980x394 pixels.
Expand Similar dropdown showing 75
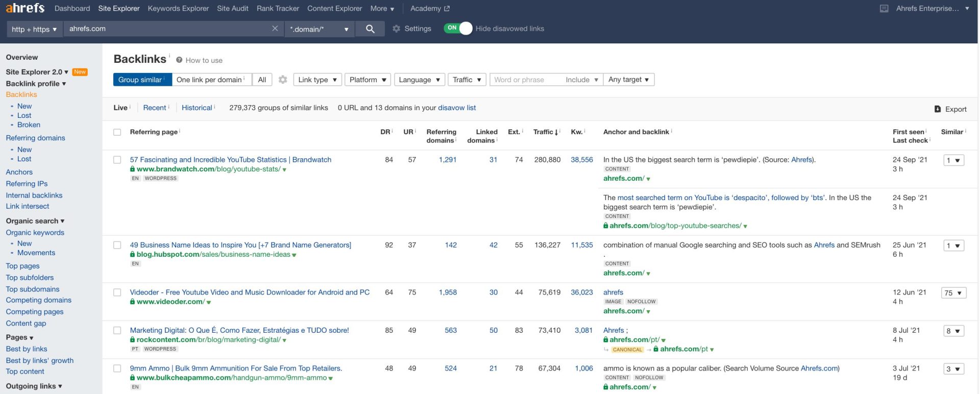[x=953, y=293]
